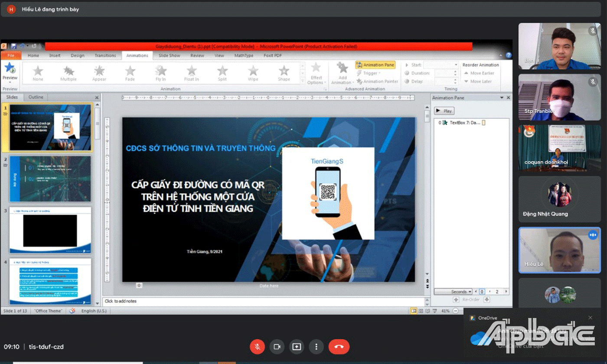Toggle the Animation Pane button
Viewport: 607px width, 364px height.
375,65
